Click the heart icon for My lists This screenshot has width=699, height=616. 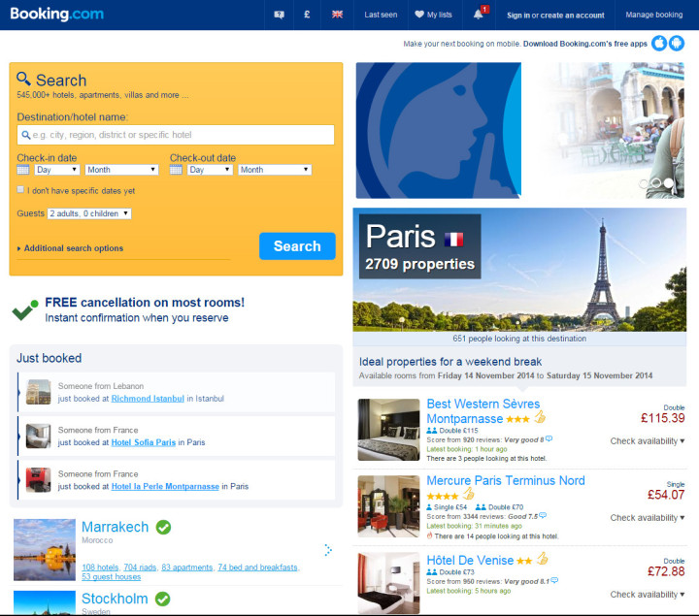click(x=419, y=15)
